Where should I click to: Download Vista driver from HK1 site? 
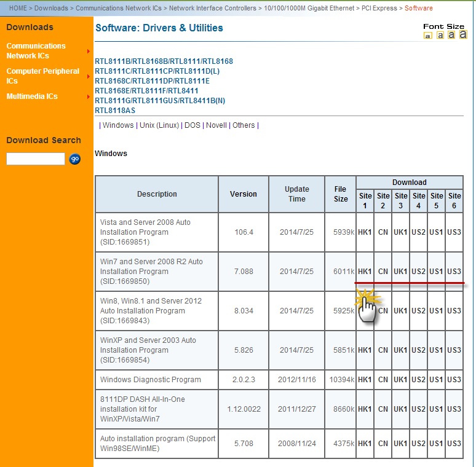tap(365, 232)
